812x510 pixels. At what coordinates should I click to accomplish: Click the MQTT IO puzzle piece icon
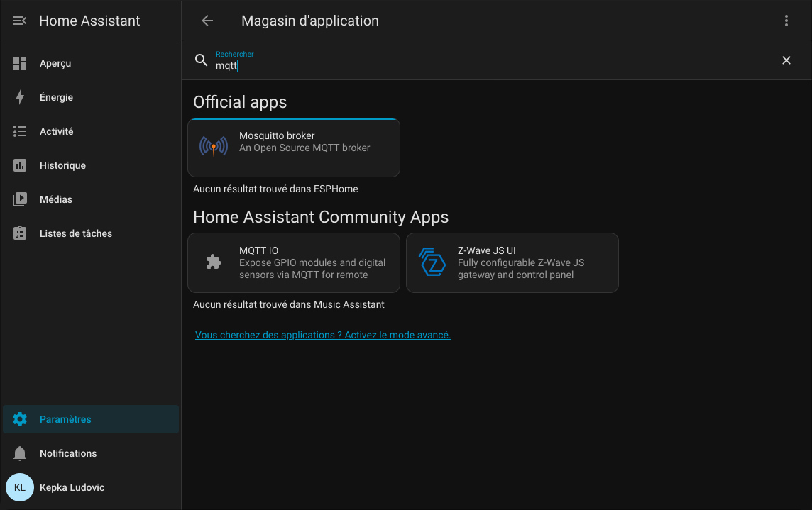214,262
